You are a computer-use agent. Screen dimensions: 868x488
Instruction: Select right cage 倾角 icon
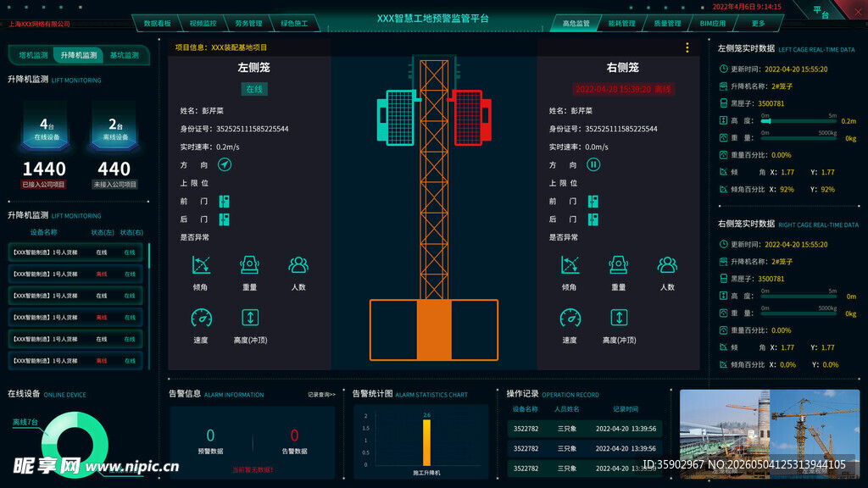click(x=570, y=265)
